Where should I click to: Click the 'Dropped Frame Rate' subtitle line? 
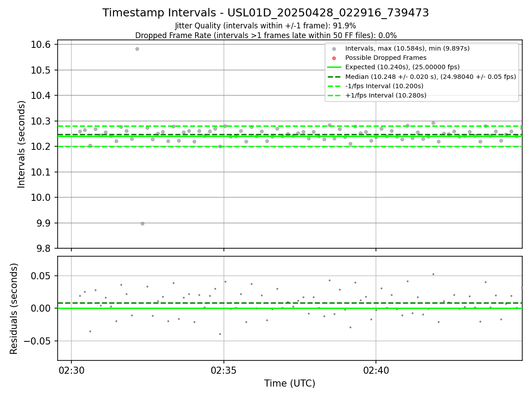coord(266,35)
